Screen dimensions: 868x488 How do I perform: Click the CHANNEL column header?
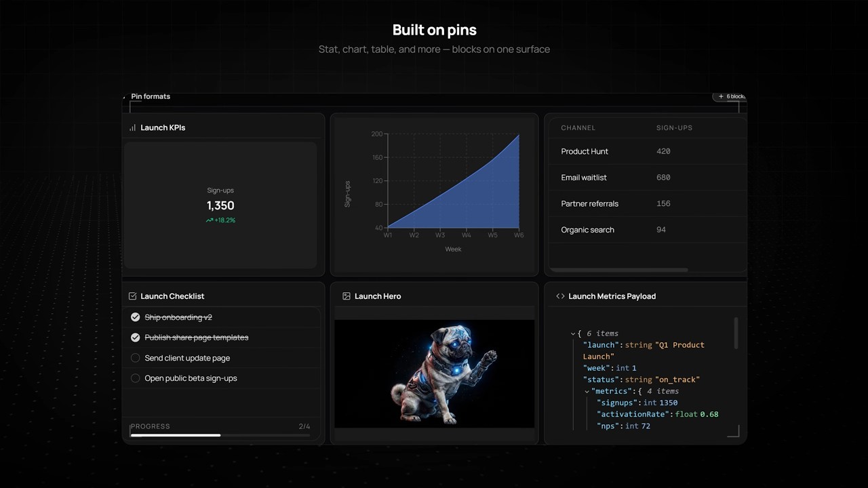coord(578,127)
